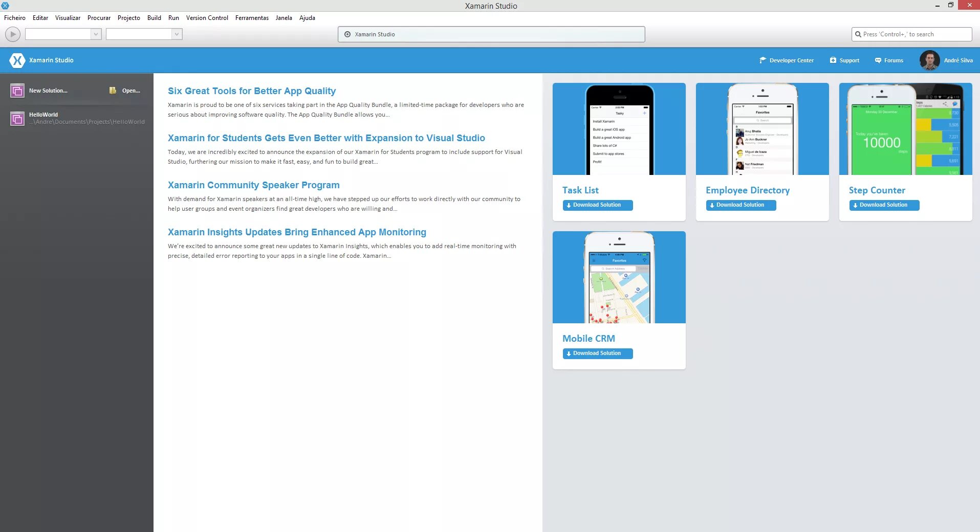This screenshot has width=980, height=532.
Task: Open the Ficheiro menu
Action: 15,18
